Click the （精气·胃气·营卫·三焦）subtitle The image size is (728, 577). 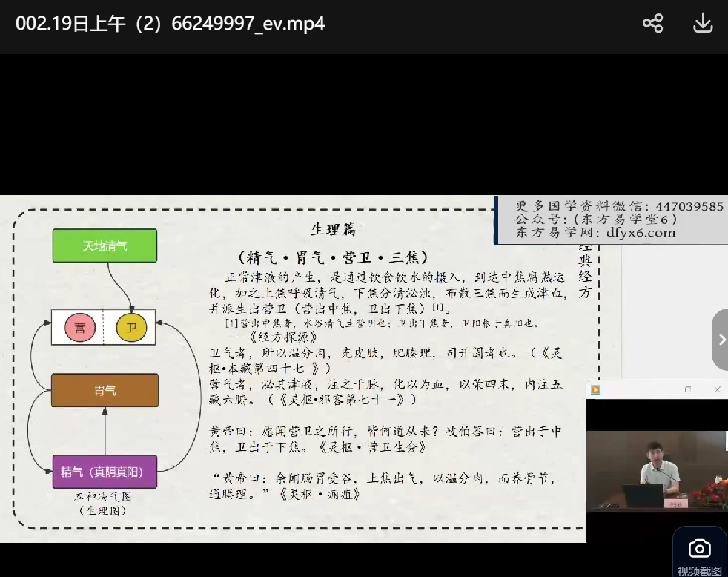(333, 258)
